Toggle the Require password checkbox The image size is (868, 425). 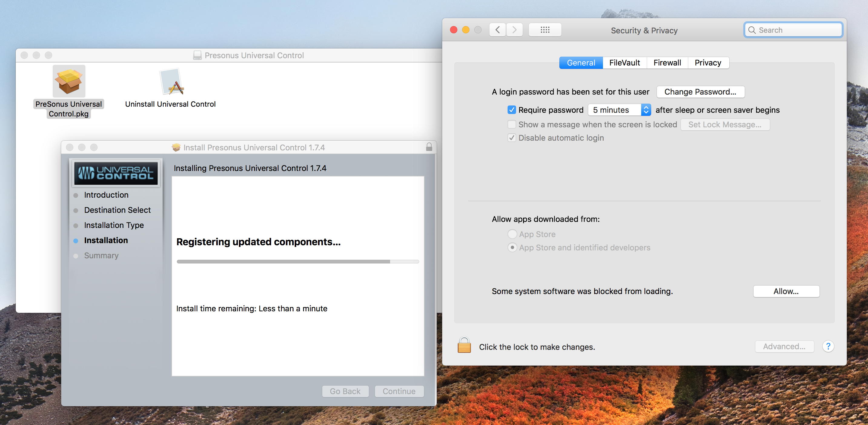(x=510, y=110)
